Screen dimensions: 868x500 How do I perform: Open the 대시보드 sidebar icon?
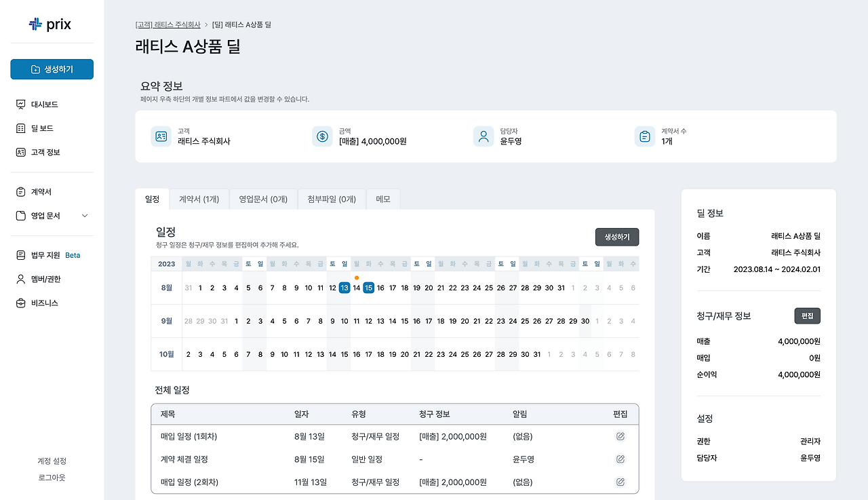(20, 104)
